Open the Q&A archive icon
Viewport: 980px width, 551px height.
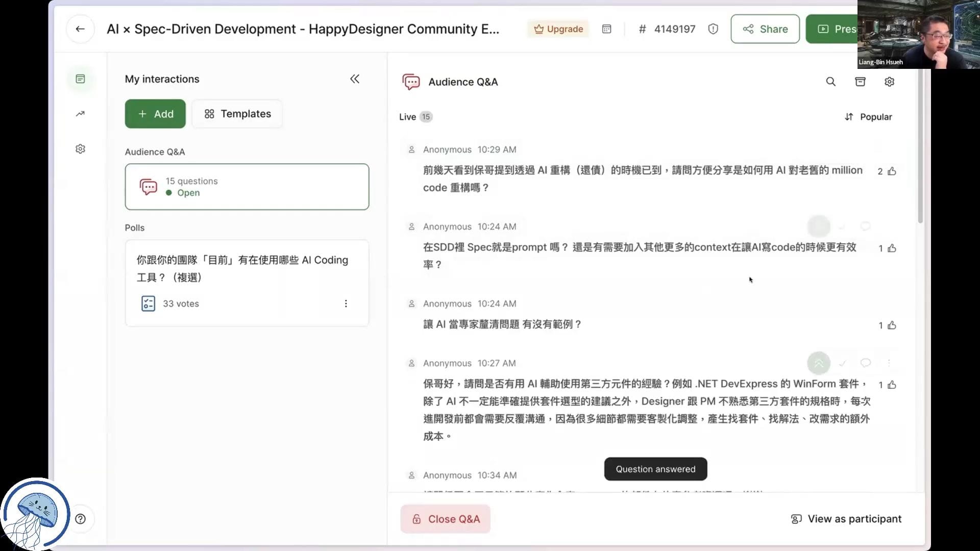click(x=860, y=82)
